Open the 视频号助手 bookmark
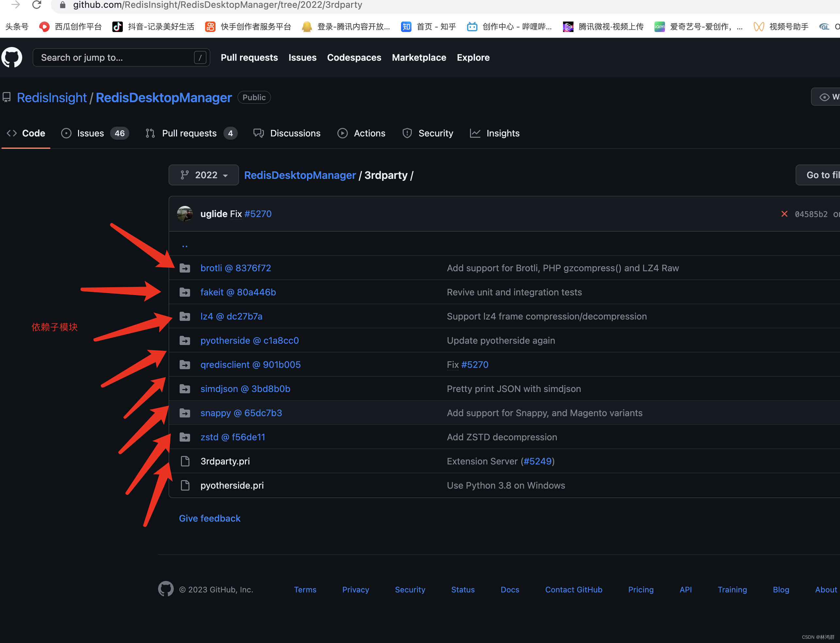 point(781,26)
